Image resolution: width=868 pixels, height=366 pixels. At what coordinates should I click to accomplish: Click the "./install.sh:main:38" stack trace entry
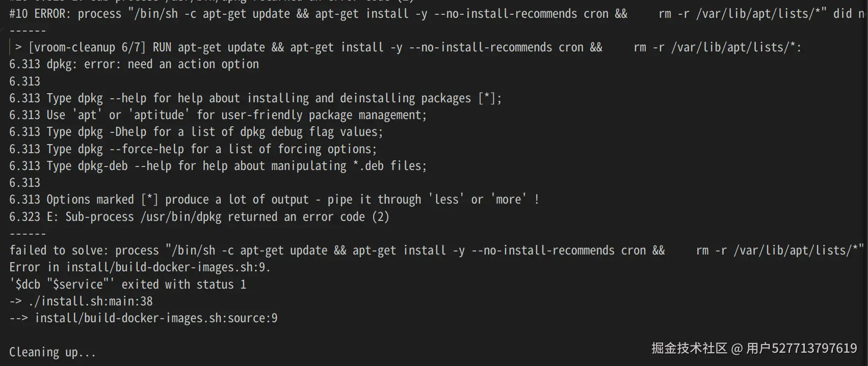click(x=90, y=301)
